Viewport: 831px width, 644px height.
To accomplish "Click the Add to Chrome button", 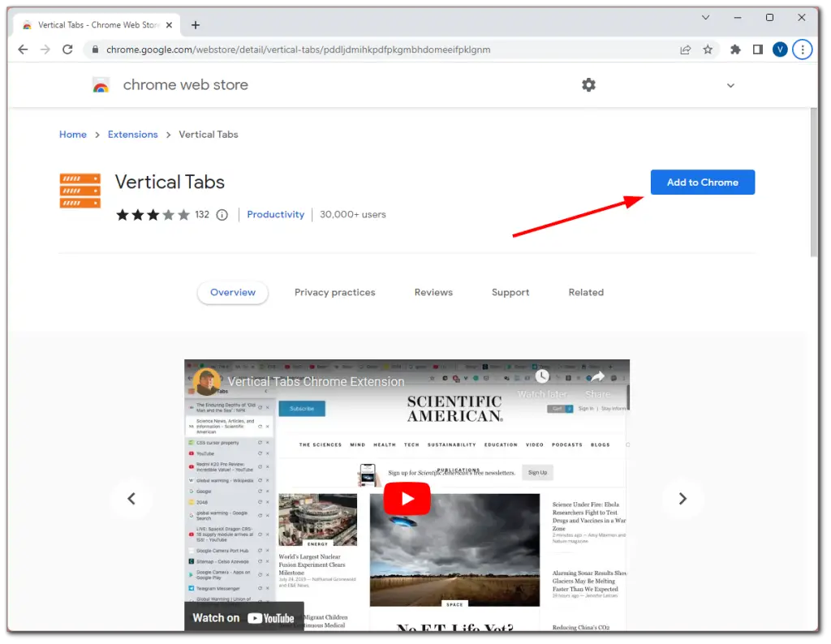I will click(702, 182).
